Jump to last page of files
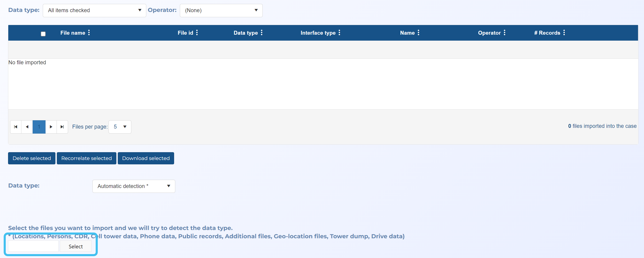This screenshot has width=644, height=258. (62, 127)
